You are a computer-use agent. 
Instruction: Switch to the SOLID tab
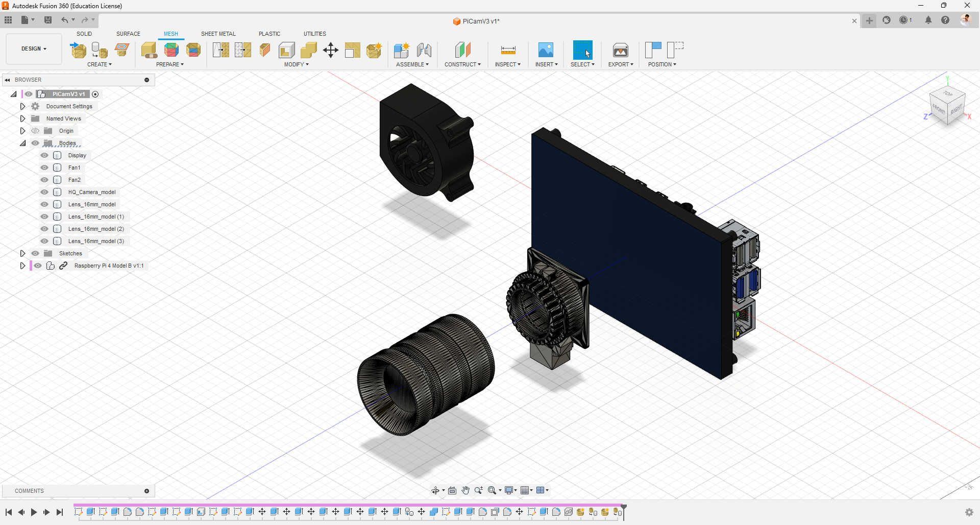84,34
